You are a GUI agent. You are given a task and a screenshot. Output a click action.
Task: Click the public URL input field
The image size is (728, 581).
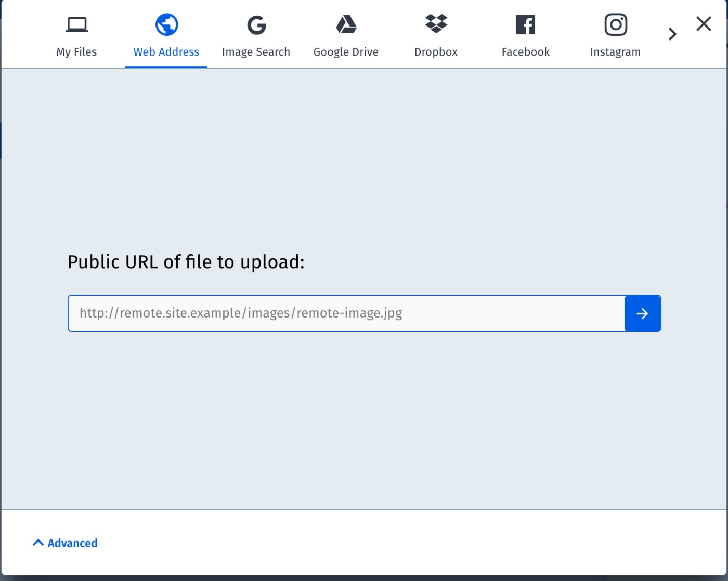(346, 313)
